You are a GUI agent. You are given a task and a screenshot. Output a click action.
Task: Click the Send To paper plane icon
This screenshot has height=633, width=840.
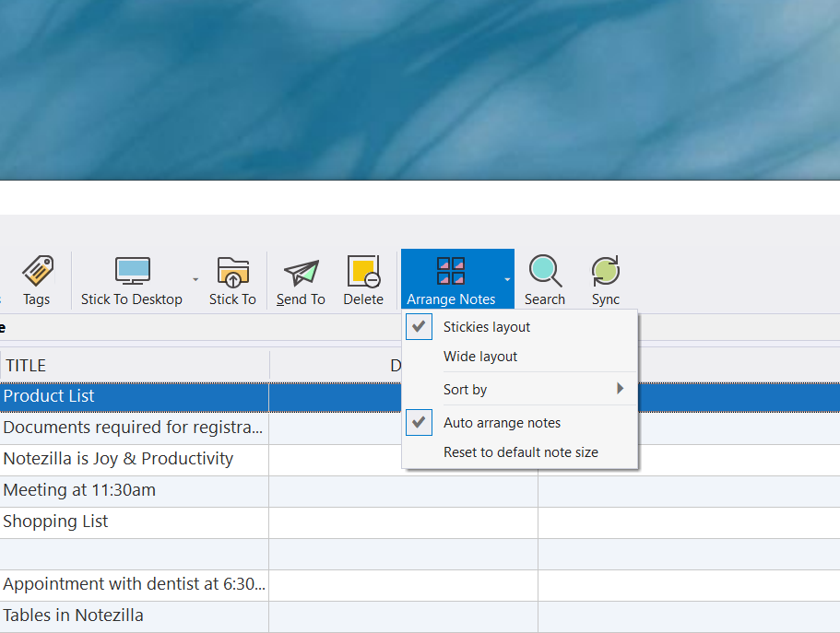coord(301,270)
